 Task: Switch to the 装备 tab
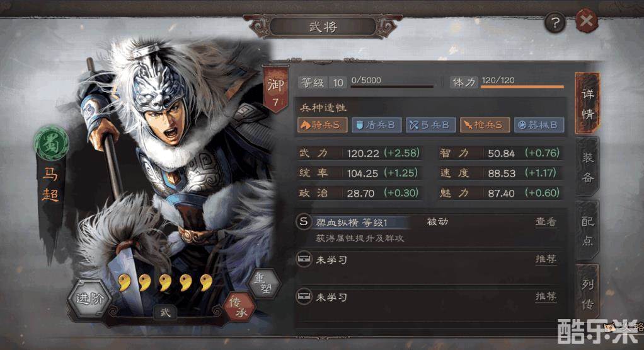click(x=587, y=167)
